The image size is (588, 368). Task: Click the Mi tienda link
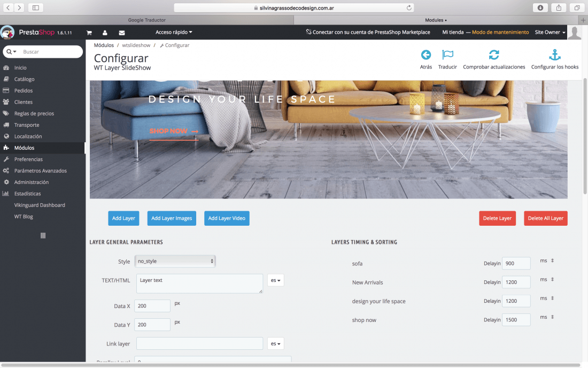pos(453,32)
